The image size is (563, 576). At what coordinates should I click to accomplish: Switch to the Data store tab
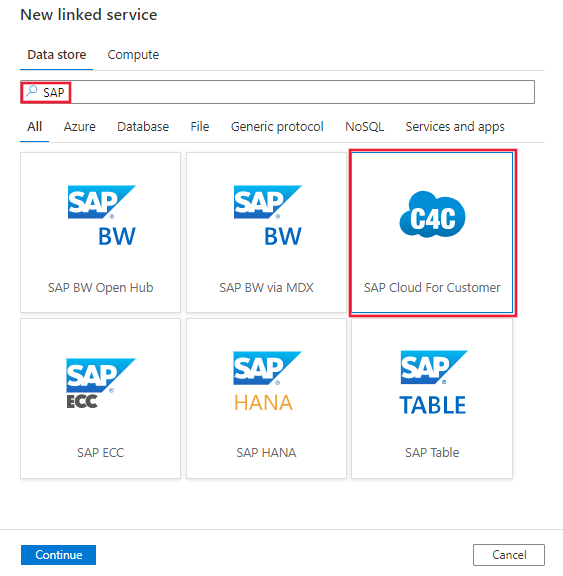click(57, 55)
